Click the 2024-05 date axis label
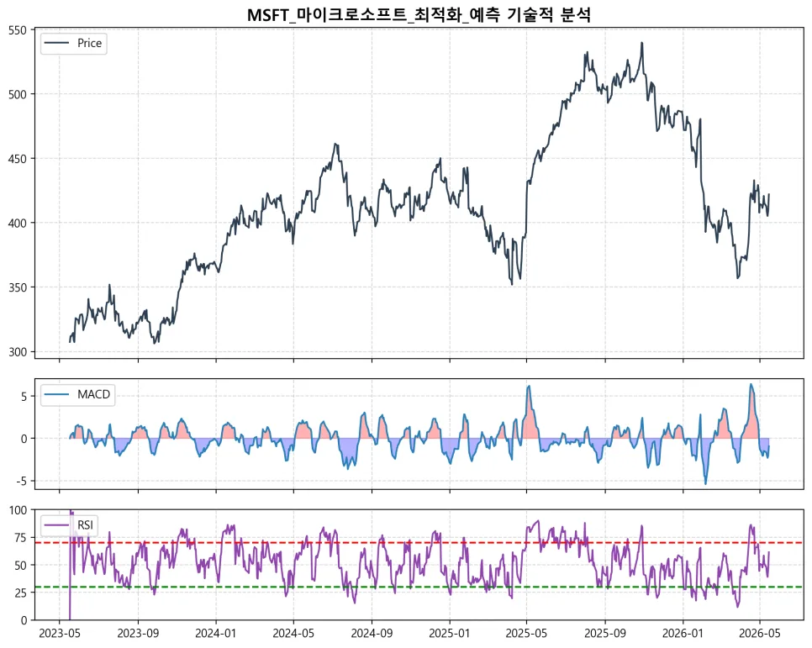812x648 pixels. (x=293, y=634)
